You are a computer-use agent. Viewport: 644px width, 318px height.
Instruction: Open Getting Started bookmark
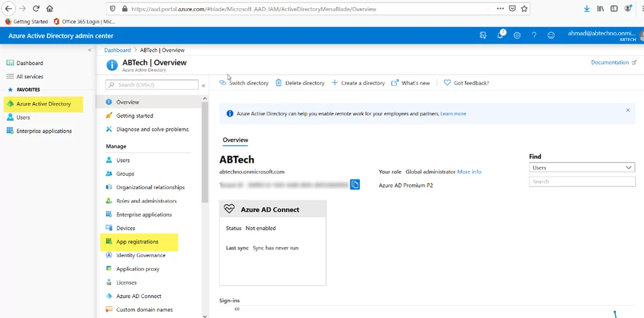(27, 22)
